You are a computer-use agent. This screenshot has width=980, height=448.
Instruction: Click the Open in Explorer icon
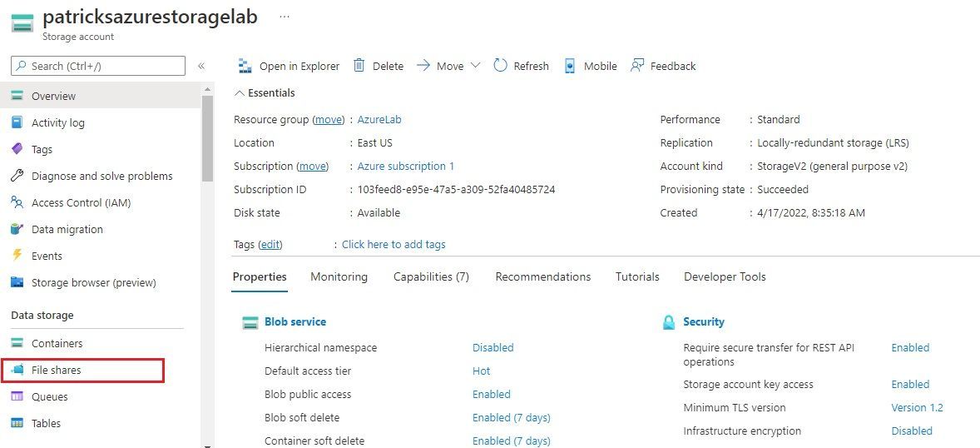coord(245,66)
